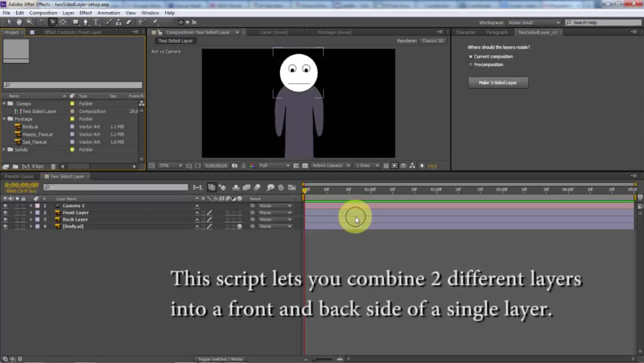Open the comp flowchart icon in viewer
644x363 pixels.
point(412,165)
